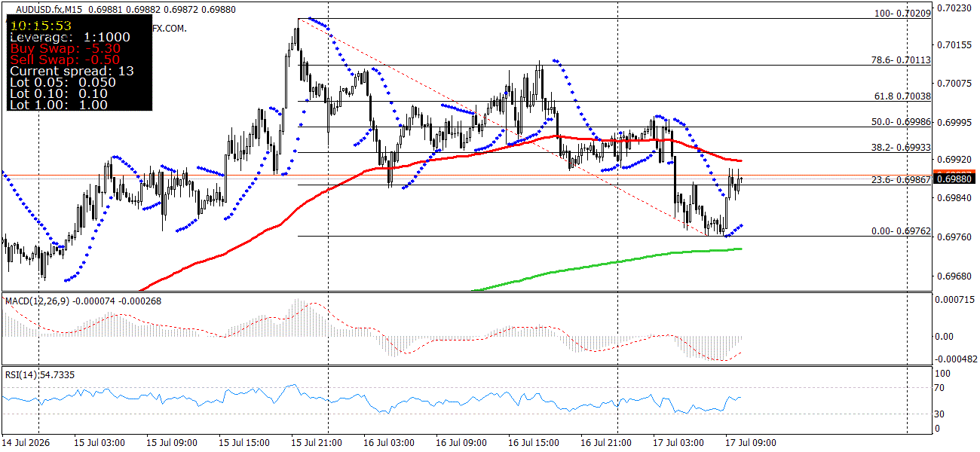Click the 10:15:53 clock readout
The height and width of the screenshot is (452, 980).
coord(41,25)
